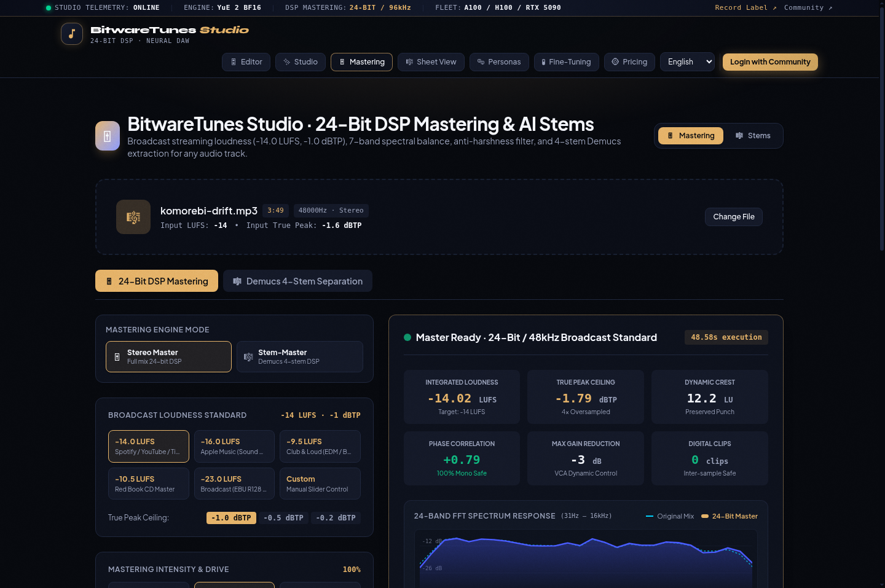Viewport: 885px width, 588px height.
Task: Click the komorebi-drift.mp3 file icon
Action: pyautogui.click(x=133, y=217)
